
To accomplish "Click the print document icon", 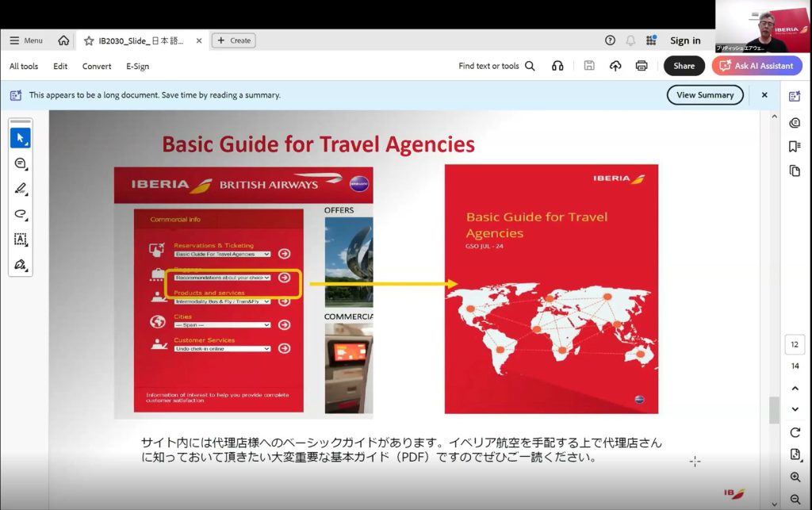I will (642, 66).
